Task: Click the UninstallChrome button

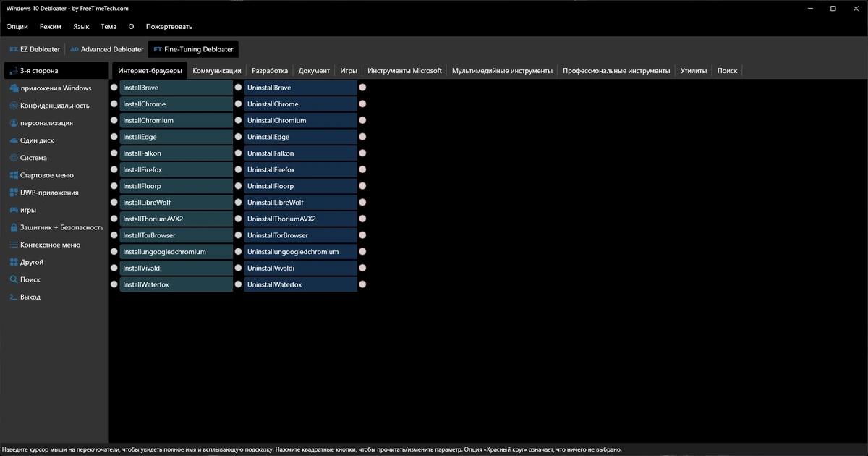Action: click(300, 104)
